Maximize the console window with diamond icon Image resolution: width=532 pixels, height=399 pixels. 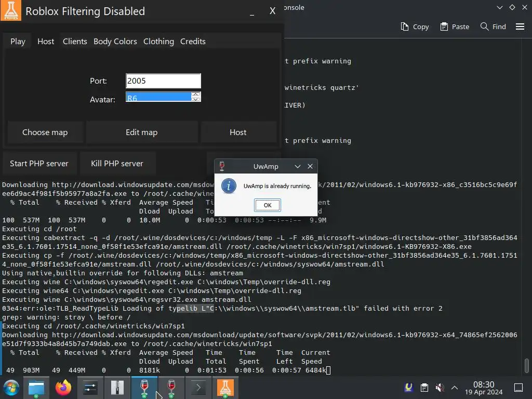click(x=512, y=7)
